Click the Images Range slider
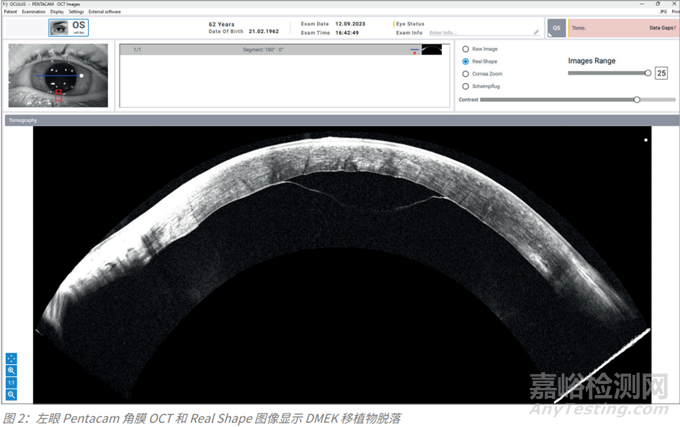Image resolution: width=680 pixels, height=427 pixels. pos(608,73)
